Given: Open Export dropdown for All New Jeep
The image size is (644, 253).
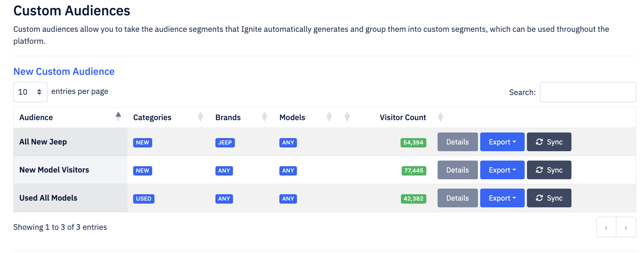Looking at the screenshot, I should click(502, 142).
